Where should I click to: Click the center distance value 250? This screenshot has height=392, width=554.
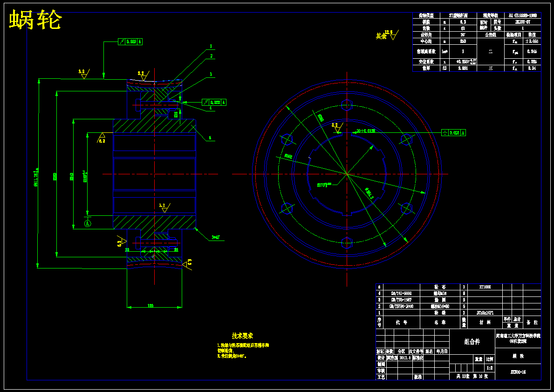[463, 41]
